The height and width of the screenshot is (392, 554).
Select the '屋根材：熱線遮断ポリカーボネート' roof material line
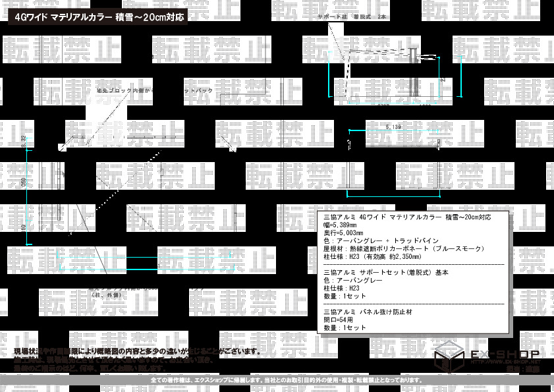[404, 248]
